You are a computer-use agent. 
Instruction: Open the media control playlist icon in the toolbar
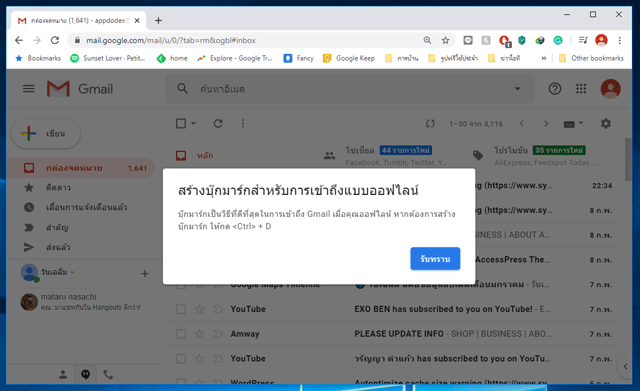tap(583, 40)
